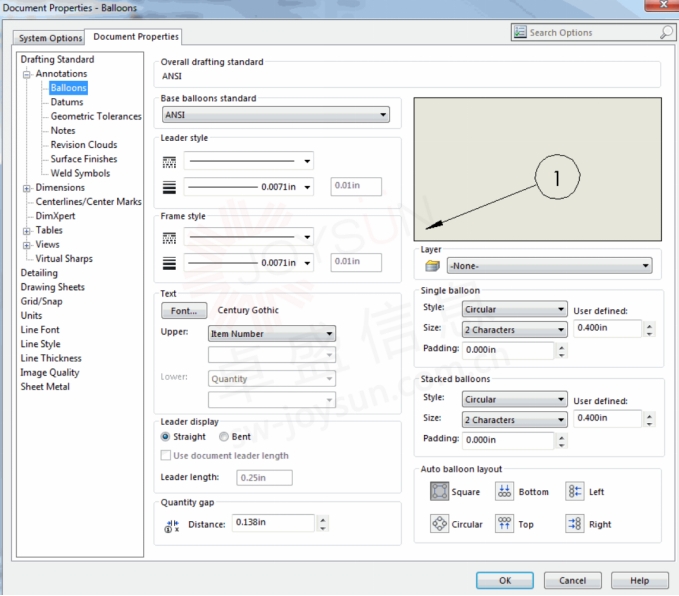
Task: Expand the Views tree node
Action: [x=27, y=245]
